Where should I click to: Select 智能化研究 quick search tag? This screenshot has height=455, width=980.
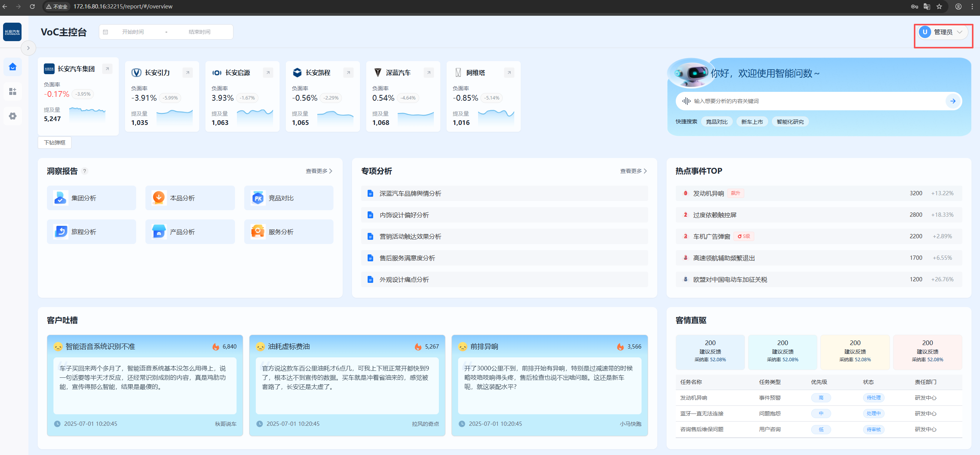[790, 122]
